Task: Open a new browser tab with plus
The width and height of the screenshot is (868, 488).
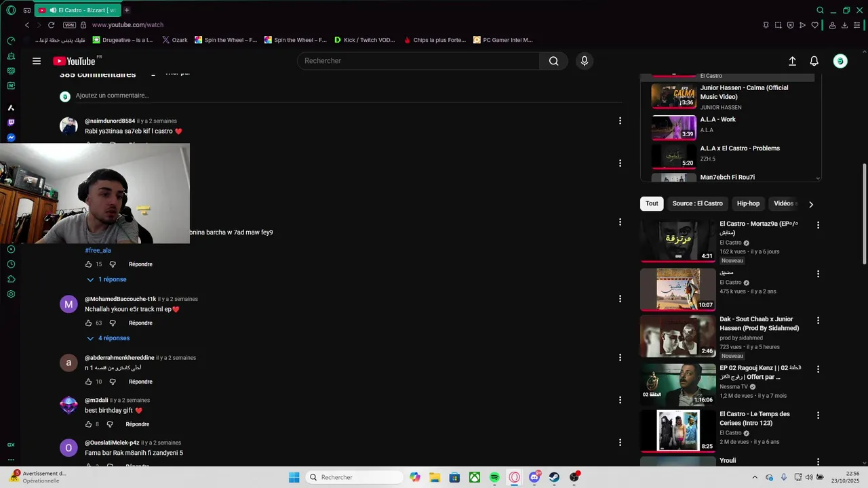Action: [127, 10]
